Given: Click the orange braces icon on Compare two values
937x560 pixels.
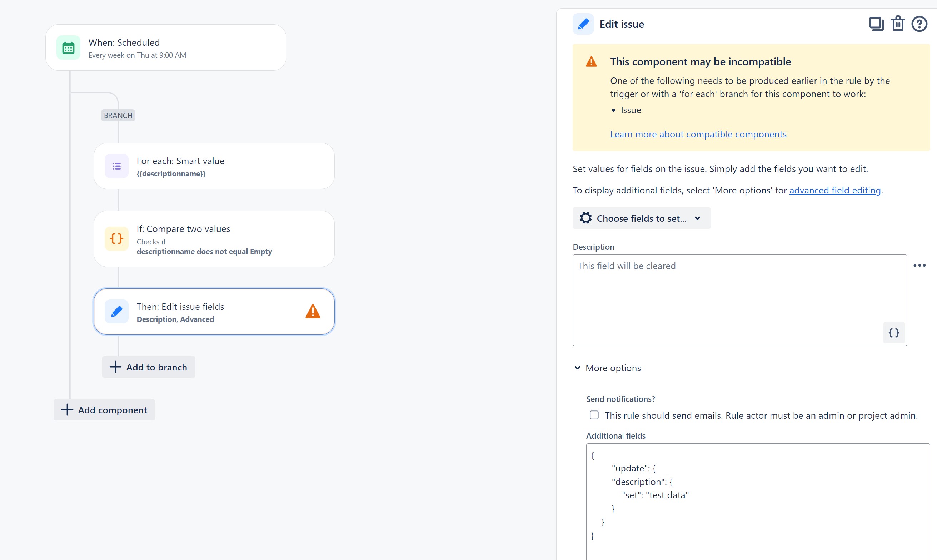Looking at the screenshot, I should [x=117, y=238].
